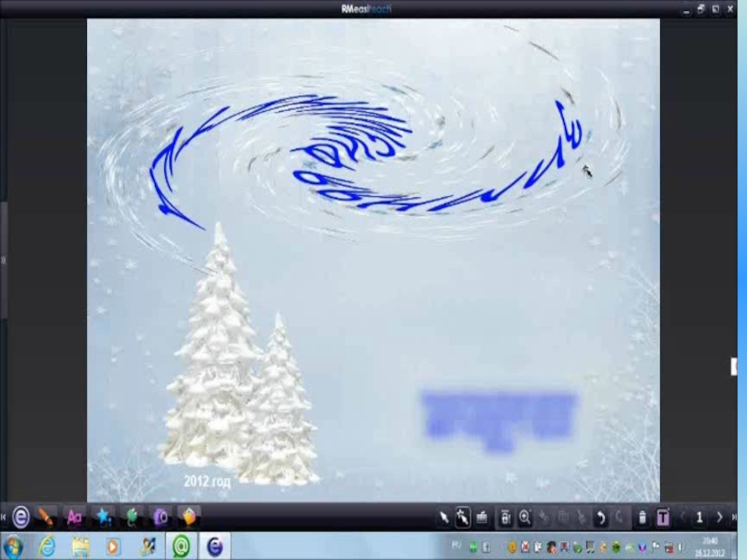747x560 pixels.
Task: Open the pink Aa text tool
Action: [75, 517]
